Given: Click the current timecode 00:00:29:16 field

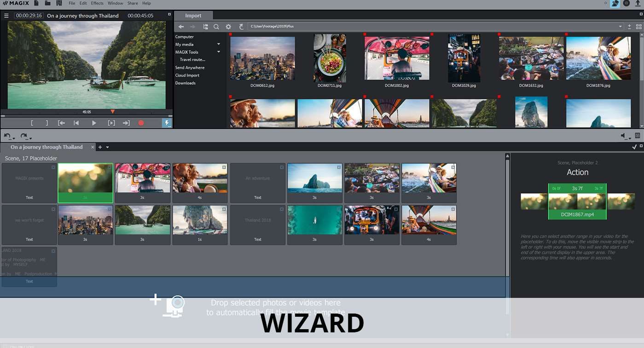Looking at the screenshot, I should coord(29,16).
